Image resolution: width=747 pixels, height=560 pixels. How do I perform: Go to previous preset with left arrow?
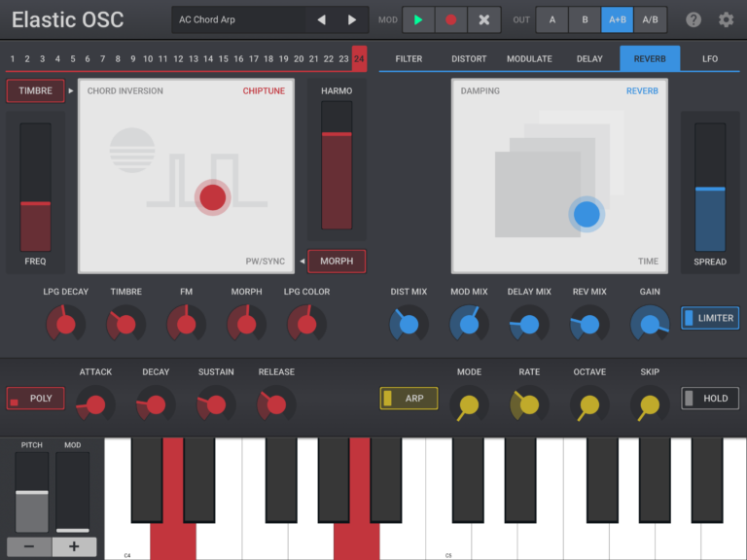(x=322, y=19)
